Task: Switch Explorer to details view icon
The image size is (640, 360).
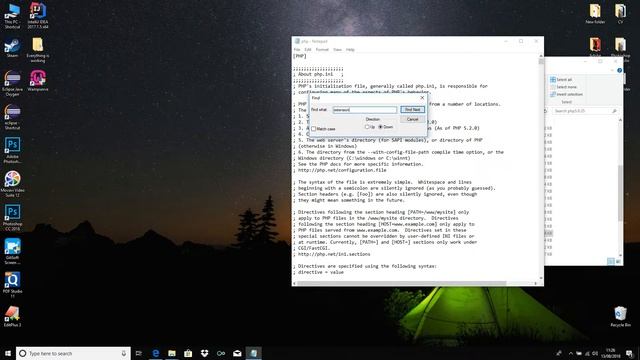Action: pyautogui.click(x=611, y=261)
